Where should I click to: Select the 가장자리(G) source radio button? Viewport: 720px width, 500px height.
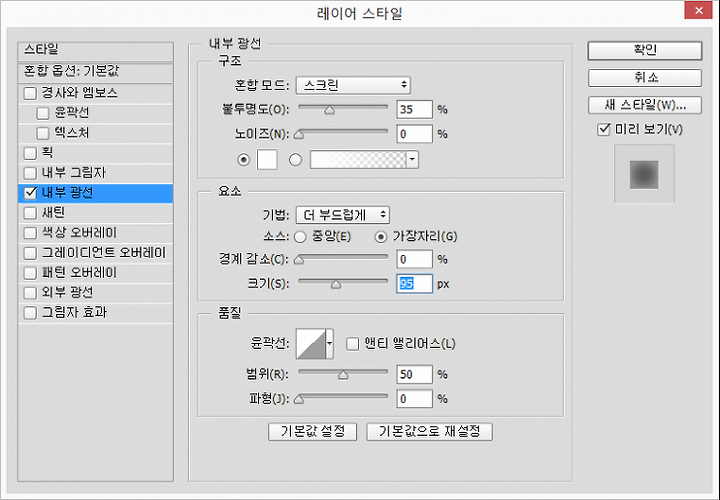[x=381, y=237]
